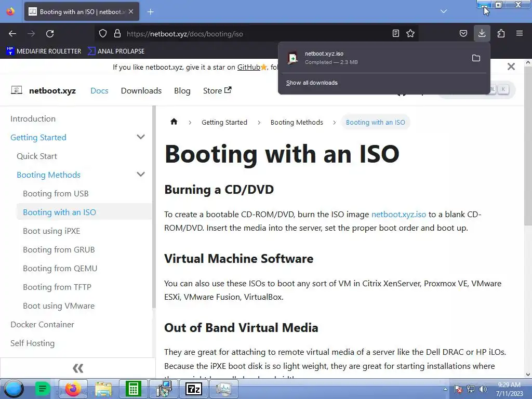Open Firefox from the taskbar

[x=73, y=389]
